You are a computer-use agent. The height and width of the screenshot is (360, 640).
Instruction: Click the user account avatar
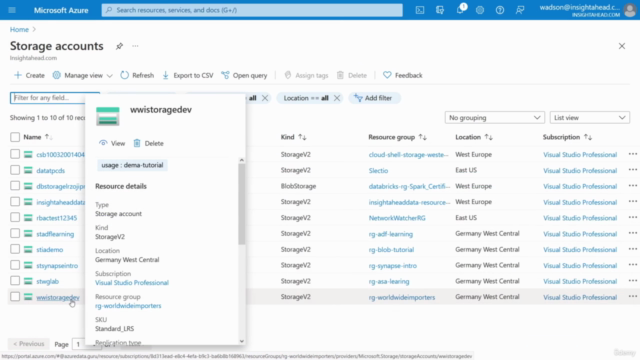[630, 10]
